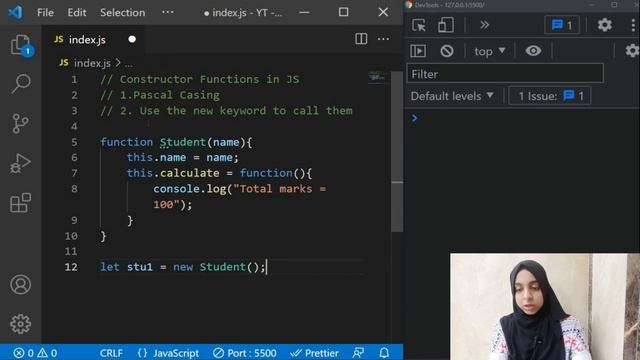Click the editor vertical scrollbar

[397, 151]
